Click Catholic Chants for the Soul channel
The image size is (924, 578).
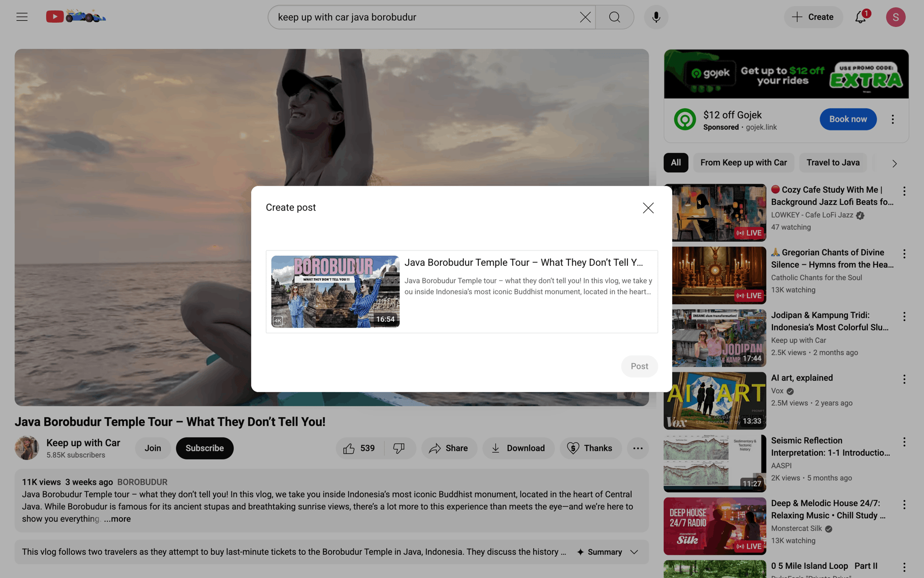[x=816, y=277]
